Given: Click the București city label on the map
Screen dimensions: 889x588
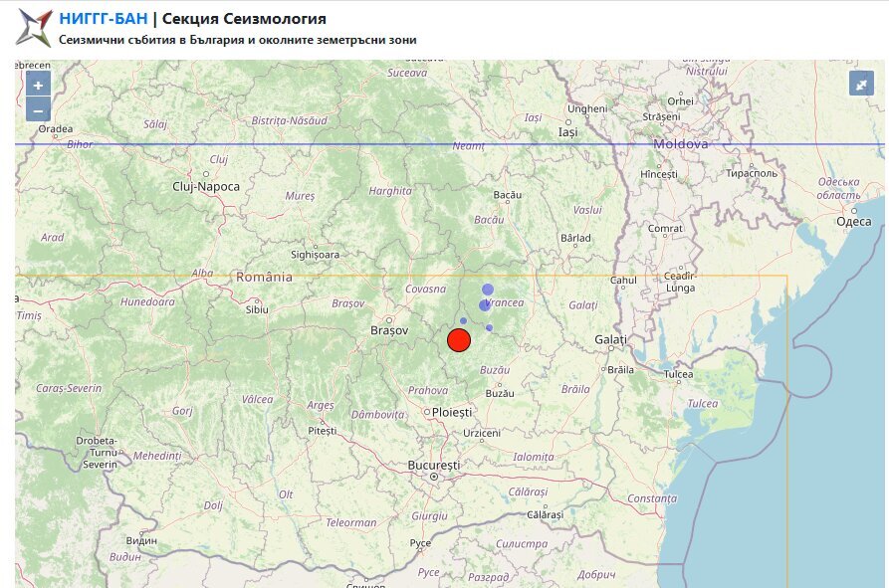Looking at the screenshot, I should pos(434,465).
